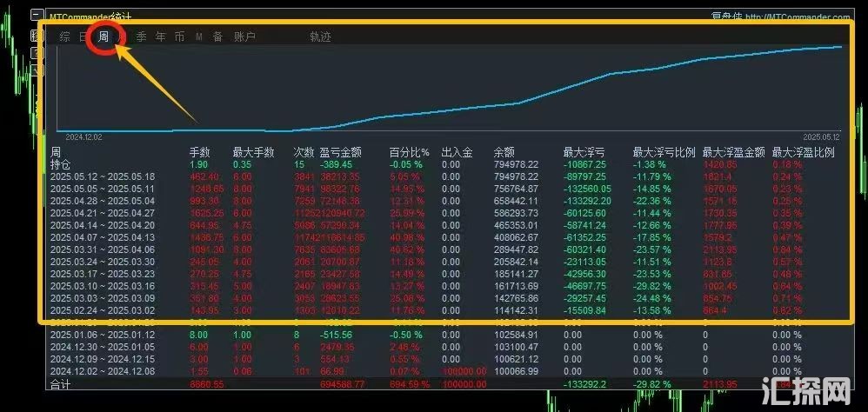Click the -29.82 % cell in totals row
Viewport: 868px width, 412px height.
pos(652,384)
